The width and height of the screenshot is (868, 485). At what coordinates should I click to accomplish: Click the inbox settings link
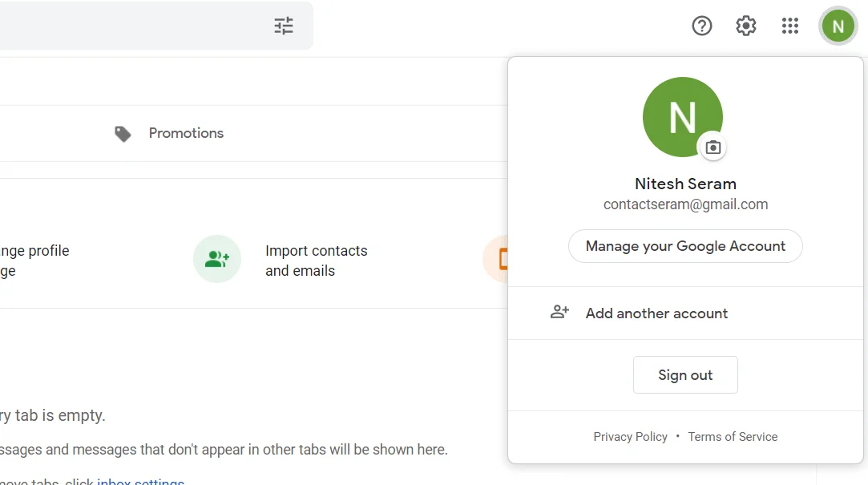141,481
